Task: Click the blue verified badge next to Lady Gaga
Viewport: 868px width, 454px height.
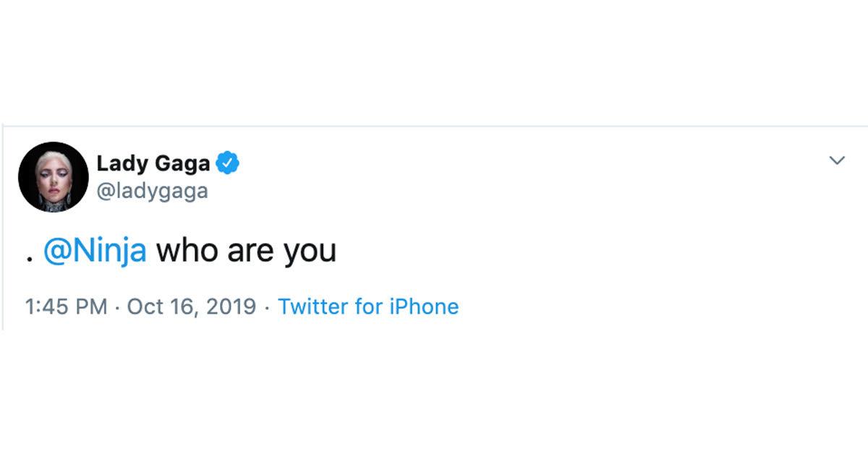Action: click(x=228, y=162)
